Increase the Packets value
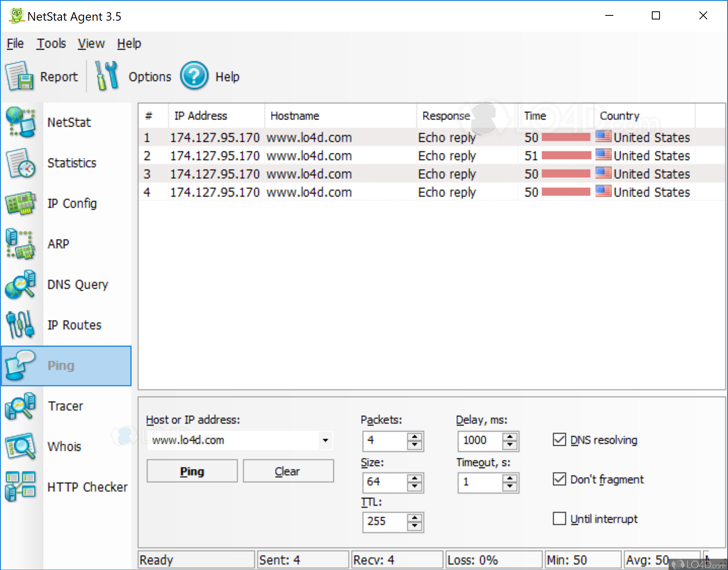Image resolution: width=728 pixels, height=570 pixels. click(414, 437)
